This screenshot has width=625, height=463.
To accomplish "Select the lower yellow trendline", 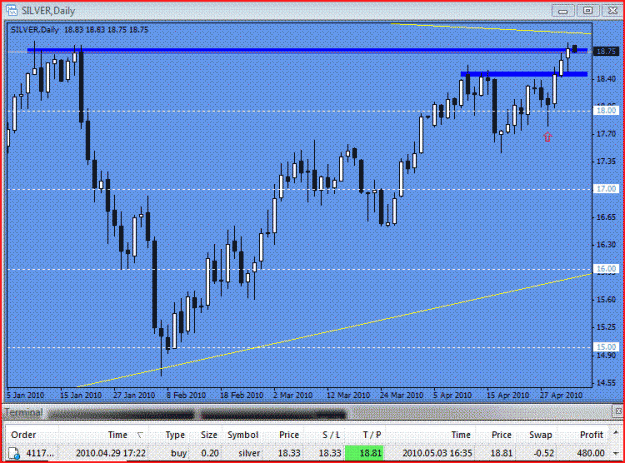I will 334,330.
